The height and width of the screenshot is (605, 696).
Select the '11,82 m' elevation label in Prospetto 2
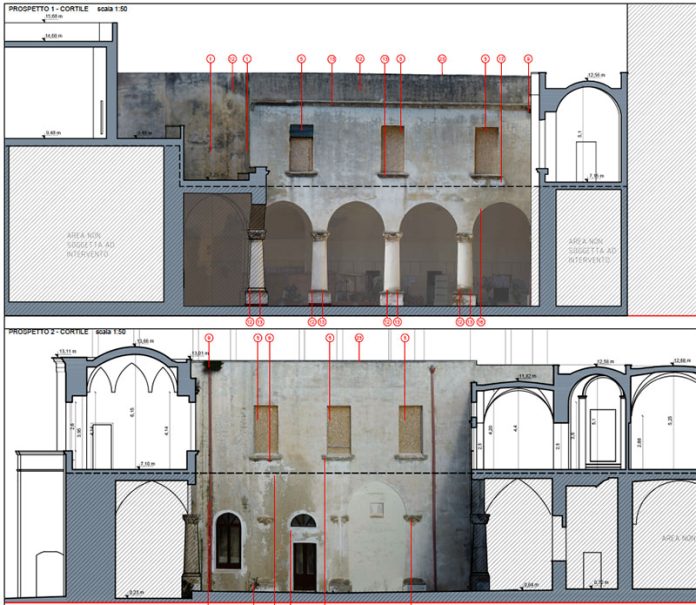[x=526, y=376]
